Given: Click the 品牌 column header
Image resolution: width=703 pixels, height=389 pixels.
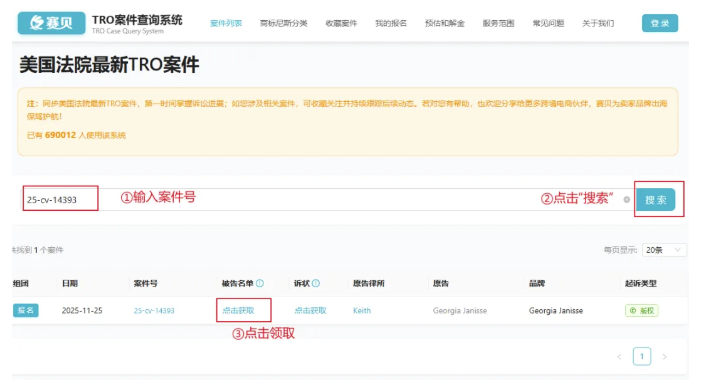Looking at the screenshot, I should pos(537,283).
